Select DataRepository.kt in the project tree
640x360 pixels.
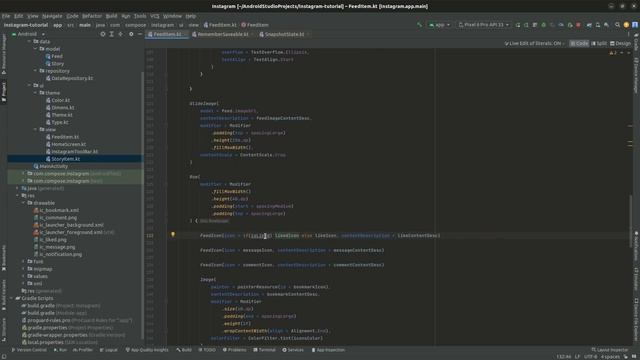click(x=72, y=78)
